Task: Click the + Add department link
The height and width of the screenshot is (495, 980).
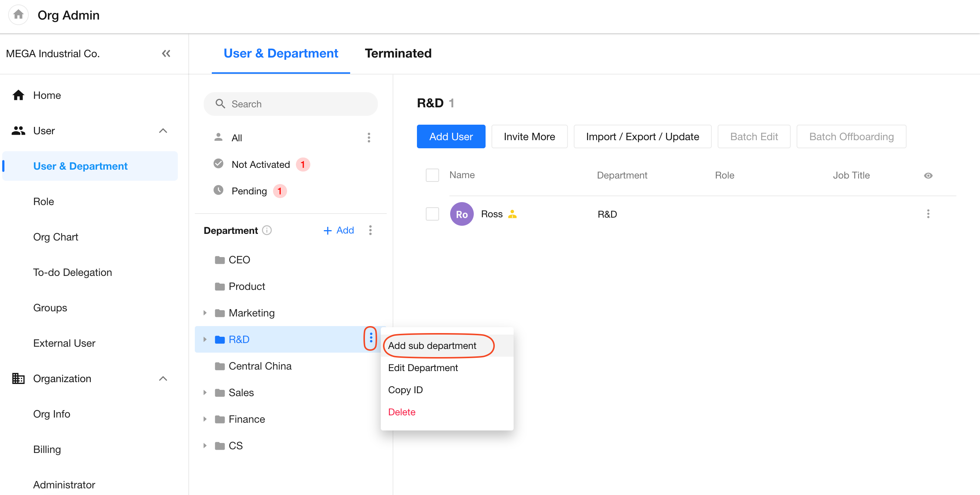Action: 339,231
